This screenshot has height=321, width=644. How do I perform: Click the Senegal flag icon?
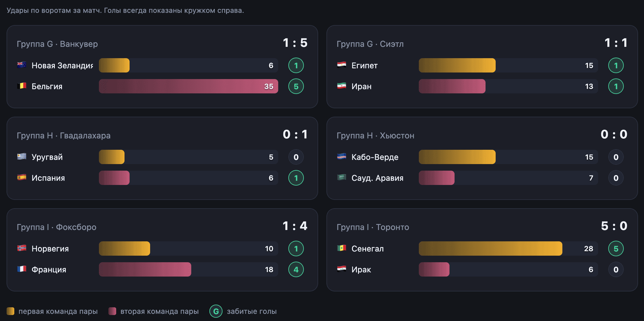pyautogui.click(x=342, y=248)
